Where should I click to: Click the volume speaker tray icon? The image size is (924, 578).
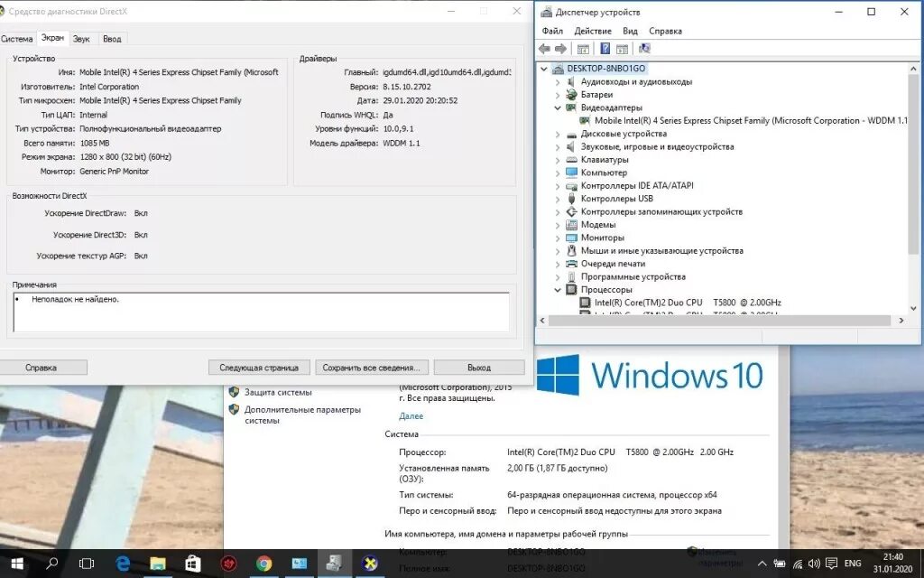(815, 564)
